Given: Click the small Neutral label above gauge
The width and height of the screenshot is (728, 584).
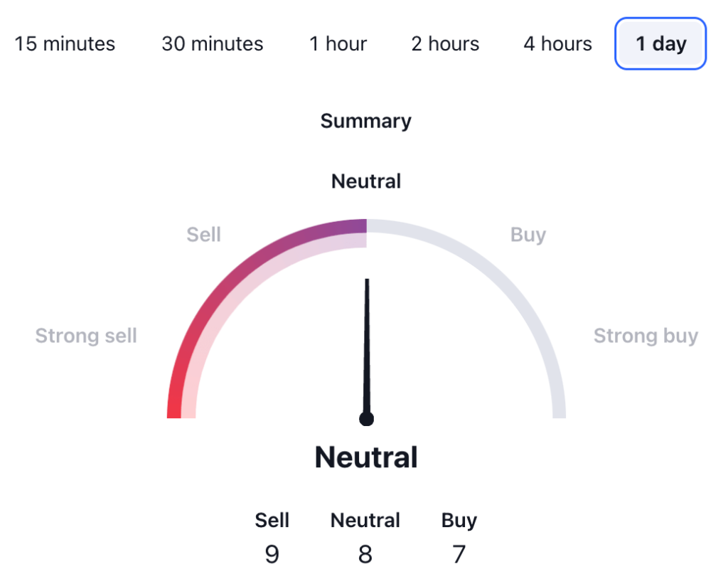Looking at the screenshot, I should [x=366, y=181].
